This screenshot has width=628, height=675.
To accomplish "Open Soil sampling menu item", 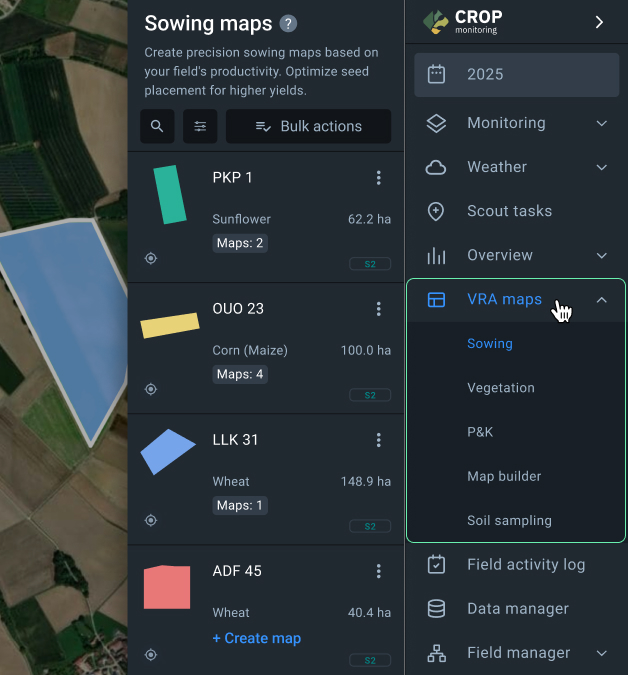I will (509, 520).
